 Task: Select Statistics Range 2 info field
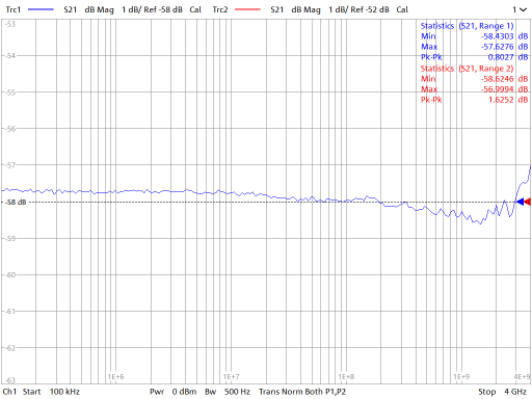pos(474,84)
